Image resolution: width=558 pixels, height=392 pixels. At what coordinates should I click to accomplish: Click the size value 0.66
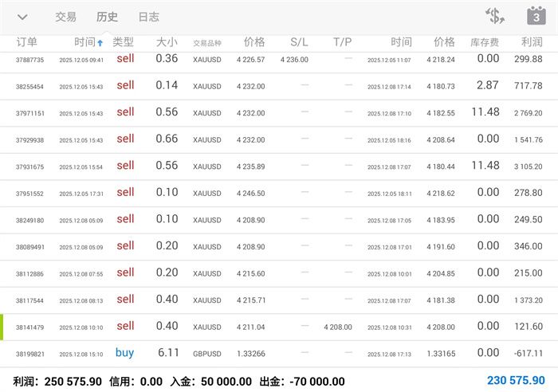[x=167, y=139]
